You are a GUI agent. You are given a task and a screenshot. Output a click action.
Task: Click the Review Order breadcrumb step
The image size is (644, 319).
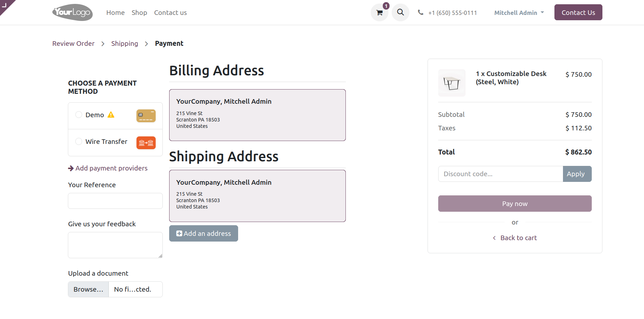(x=73, y=43)
